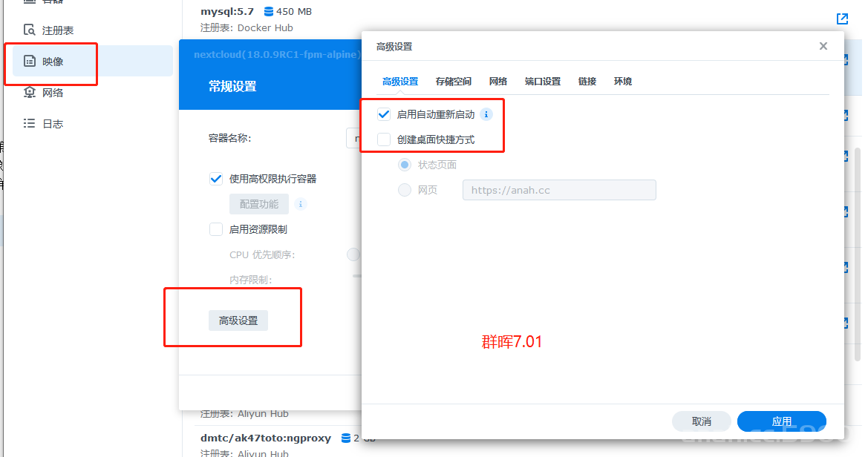Viewport: 868px width, 457px height.
Task: Click the network icon beside 网络
Action: (x=30, y=93)
